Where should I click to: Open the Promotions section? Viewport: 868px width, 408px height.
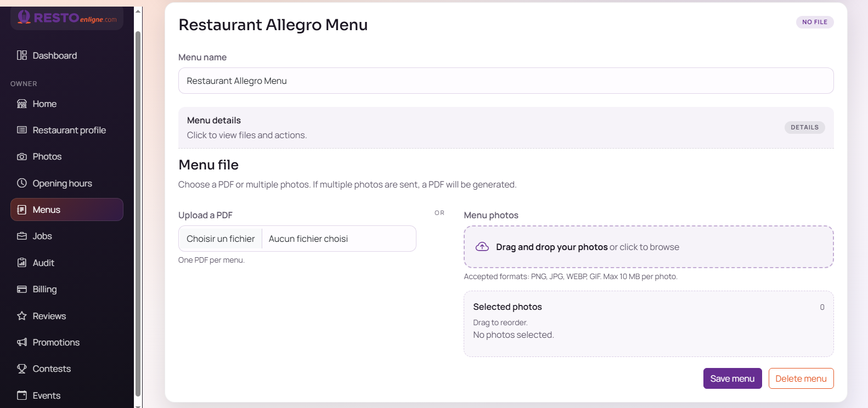pos(57,342)
